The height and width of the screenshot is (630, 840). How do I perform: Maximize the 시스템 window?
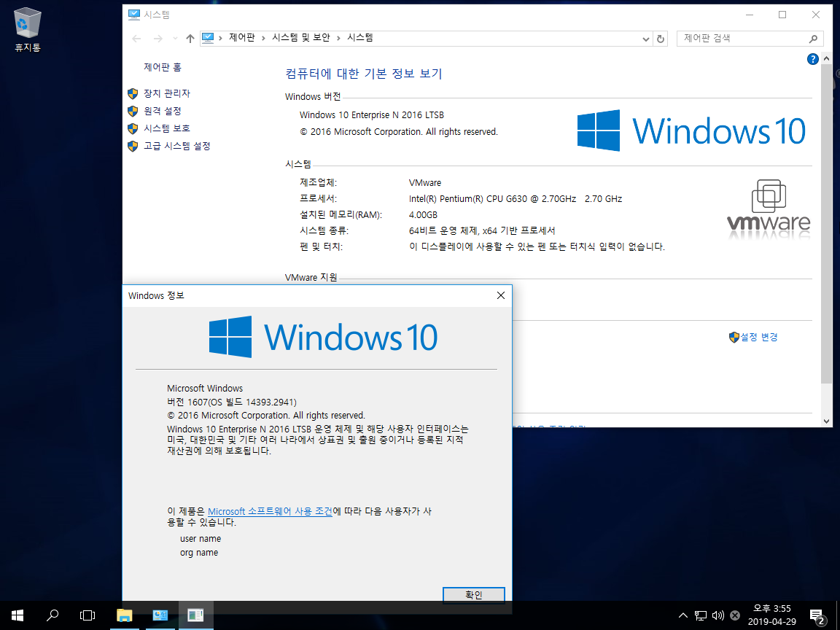[x=782, y=15]
